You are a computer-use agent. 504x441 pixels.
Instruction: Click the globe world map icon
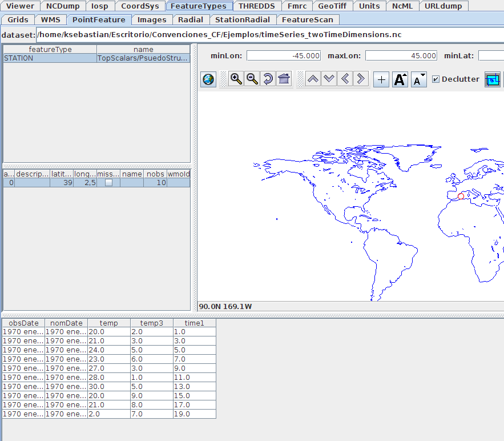[208, 79]
